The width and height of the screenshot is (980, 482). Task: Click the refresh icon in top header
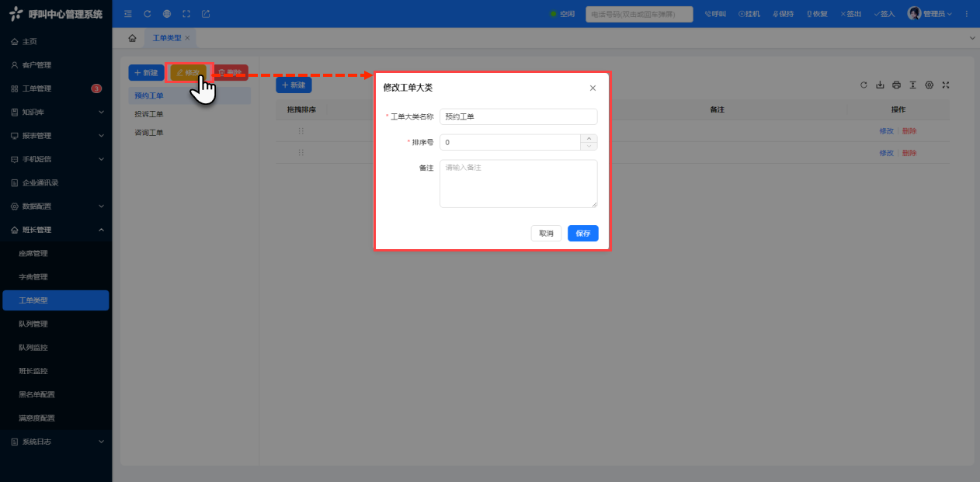click(148, 14)
